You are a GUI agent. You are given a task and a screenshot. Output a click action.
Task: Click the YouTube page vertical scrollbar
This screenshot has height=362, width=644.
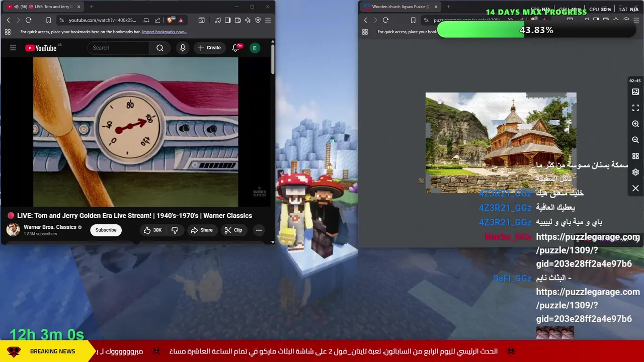273,59
